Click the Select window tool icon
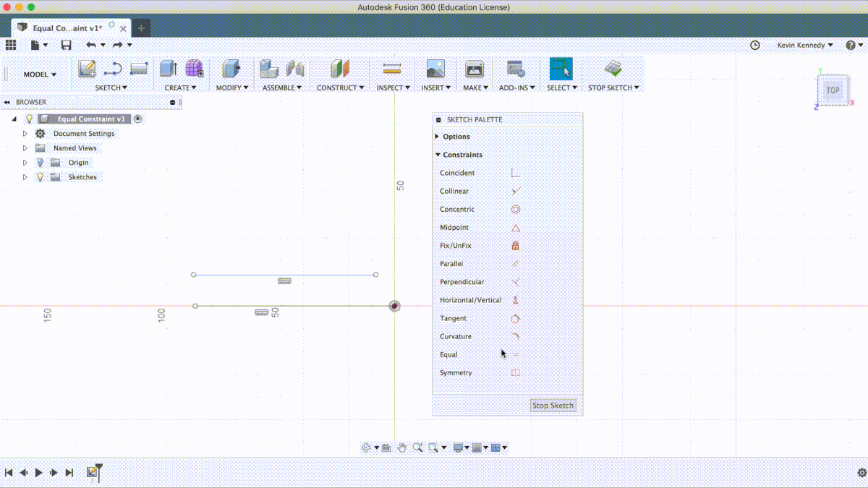The width and height of the screenshot is (868, 488). click(x=561, y=69)
